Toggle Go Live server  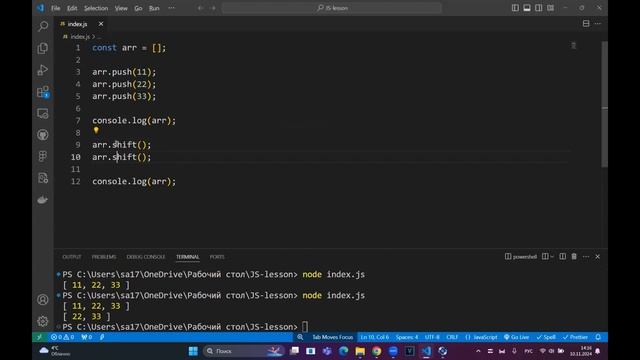coord(516,337)
